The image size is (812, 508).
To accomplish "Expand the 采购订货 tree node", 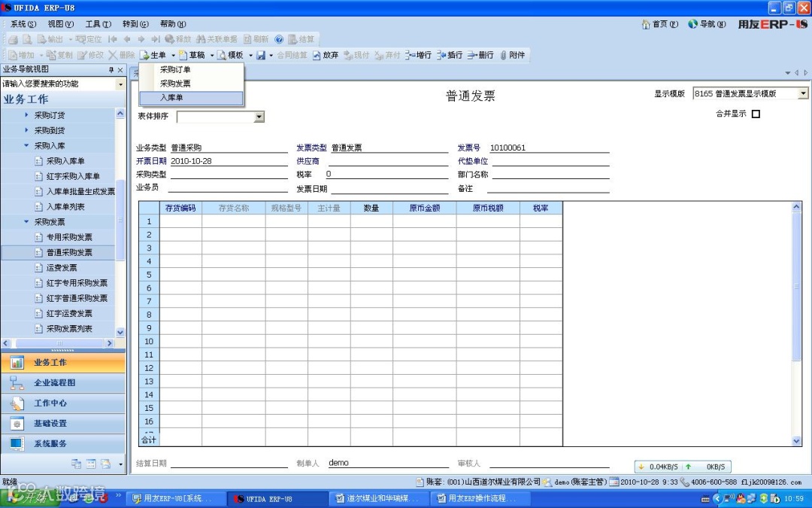I will coord(26,115).
